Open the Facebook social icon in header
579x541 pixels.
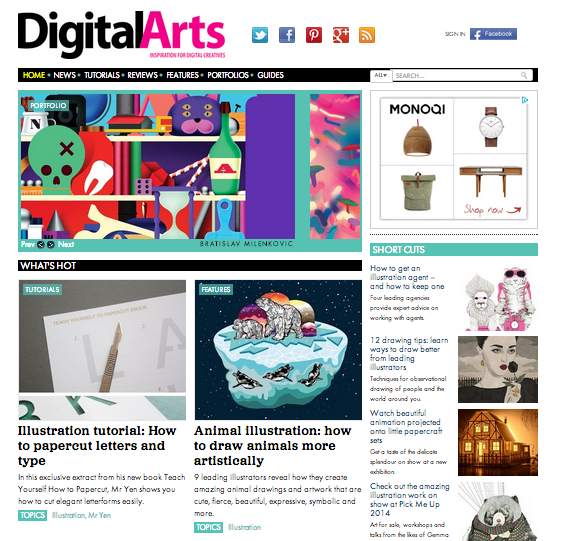[287, 35]
